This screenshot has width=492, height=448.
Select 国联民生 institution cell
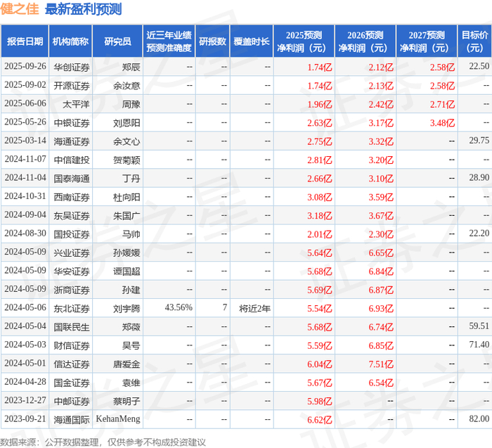coord(72,327)
